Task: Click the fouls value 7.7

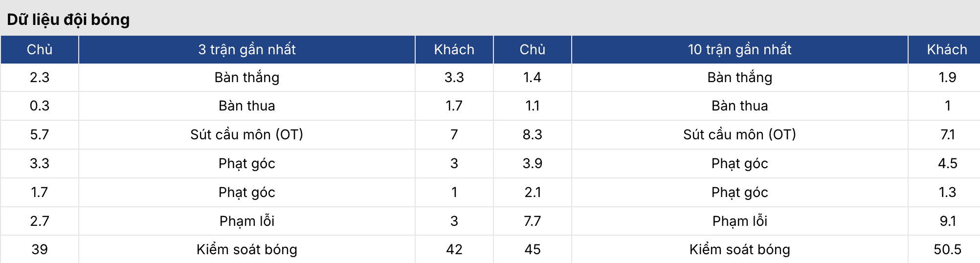Action: pos(532,221)
